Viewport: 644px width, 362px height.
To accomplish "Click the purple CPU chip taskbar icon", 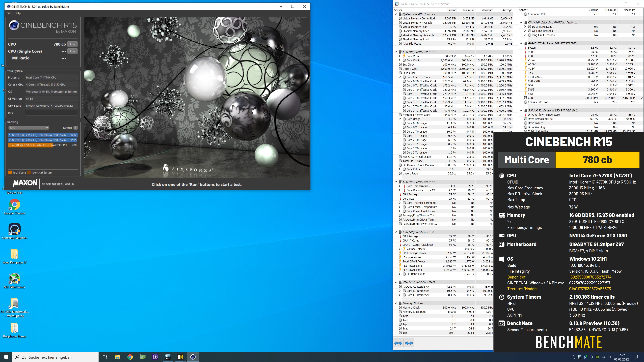I will pos(155,357).
